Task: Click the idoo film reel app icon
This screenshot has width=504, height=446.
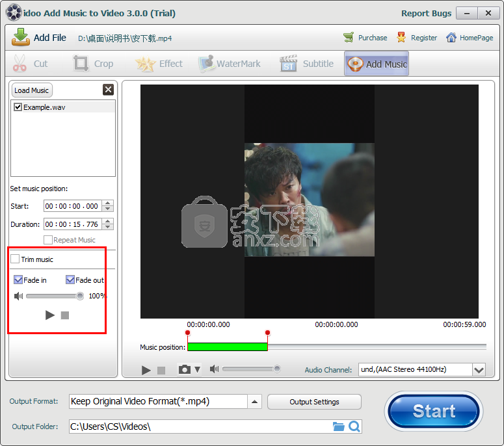Action: [x=14, y=13]
